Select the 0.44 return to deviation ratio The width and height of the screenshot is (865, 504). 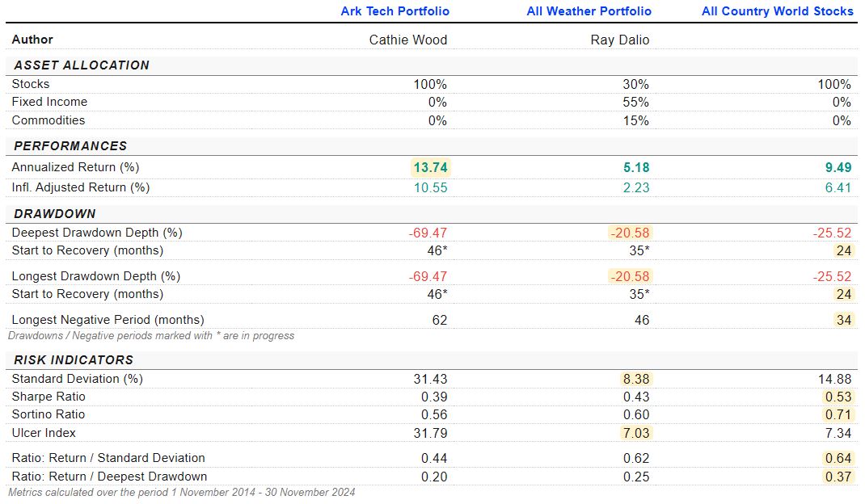434,458
